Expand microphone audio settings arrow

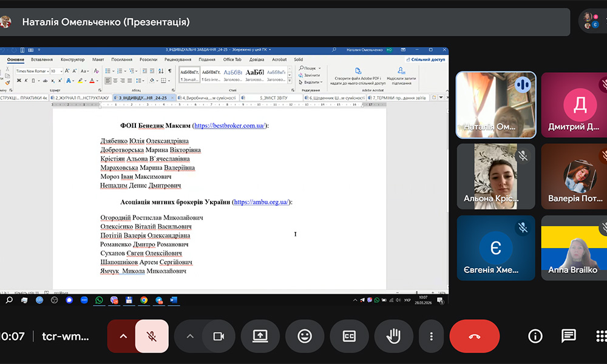(x=123, y=336)
